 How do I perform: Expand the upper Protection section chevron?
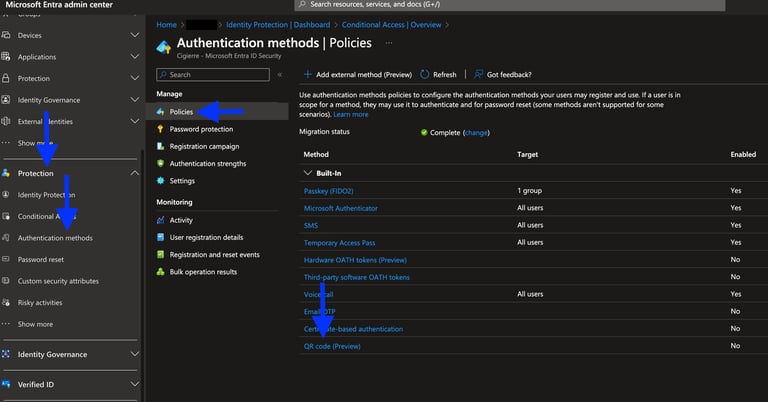pyautogui.click(x=135, y=78)
